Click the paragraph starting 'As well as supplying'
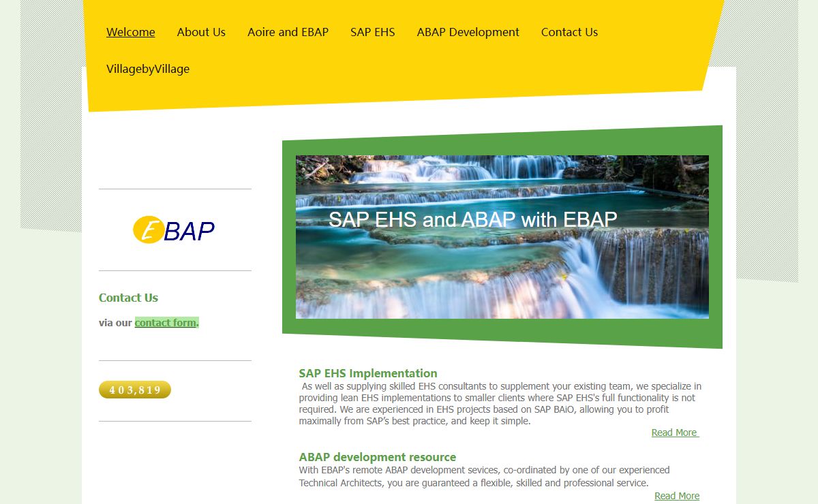Viewport: 818px width, 504px height. 500,404
